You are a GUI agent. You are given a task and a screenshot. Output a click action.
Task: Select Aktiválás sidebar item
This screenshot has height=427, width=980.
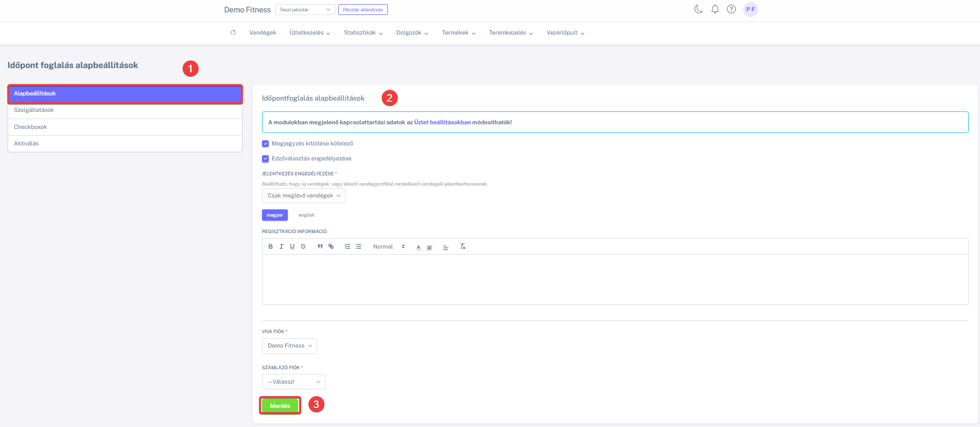click(x=125, y=143)
